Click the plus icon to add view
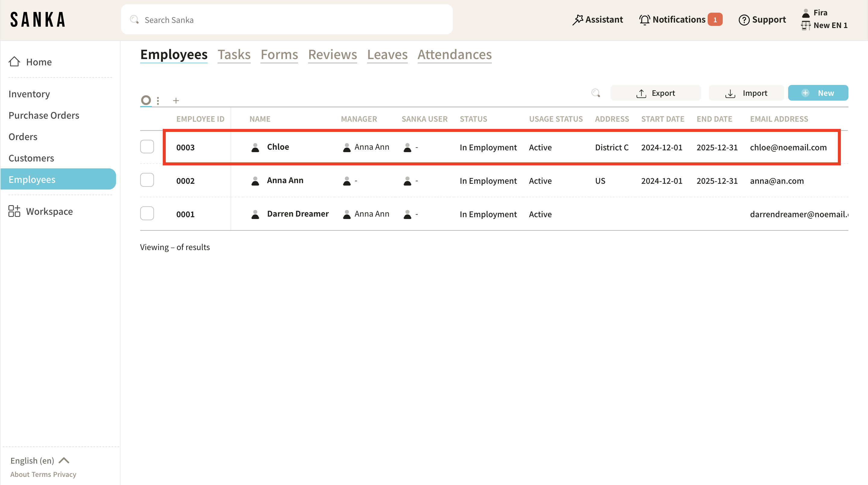 pos(175,100)
